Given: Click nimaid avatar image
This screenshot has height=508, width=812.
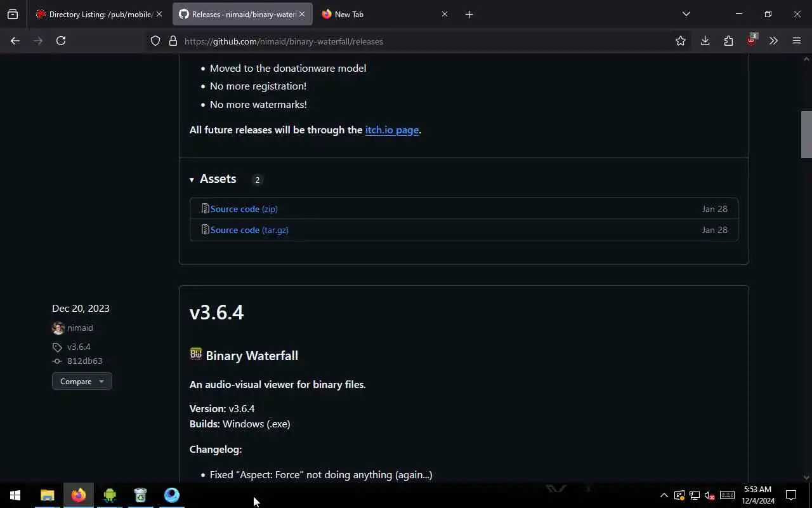Looking at the screenshot, I should (x=58, y=328).
